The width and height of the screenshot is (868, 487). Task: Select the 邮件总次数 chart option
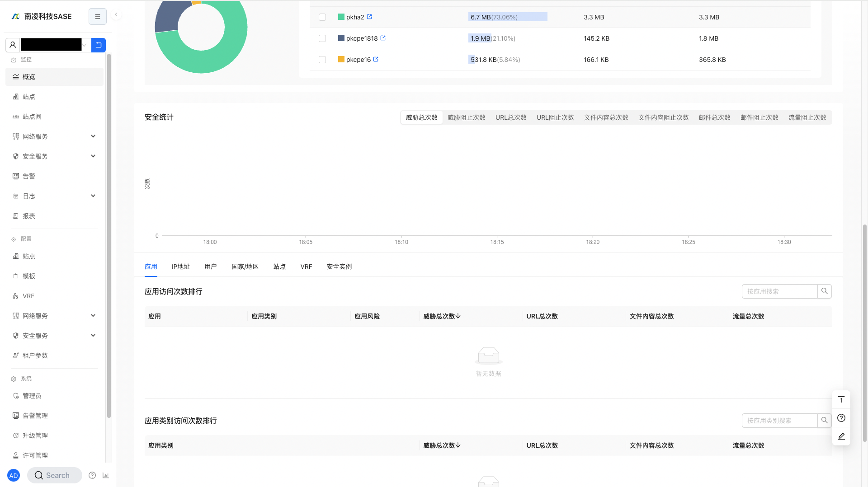(x=715, y=117)
